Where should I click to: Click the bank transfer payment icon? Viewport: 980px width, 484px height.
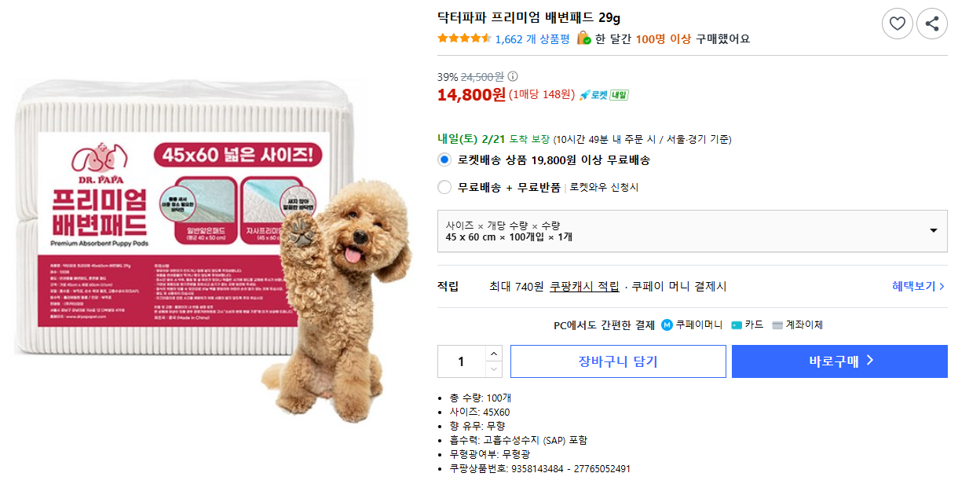pyautogui.click(x=777, y=324)
